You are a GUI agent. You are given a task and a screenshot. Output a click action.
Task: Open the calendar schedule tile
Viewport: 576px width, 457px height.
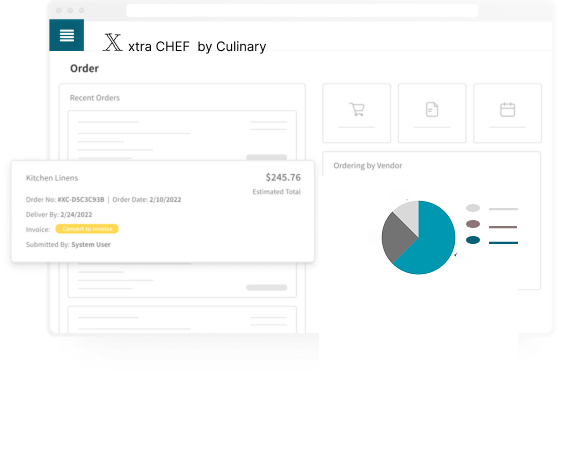click(x=507, y=113)
